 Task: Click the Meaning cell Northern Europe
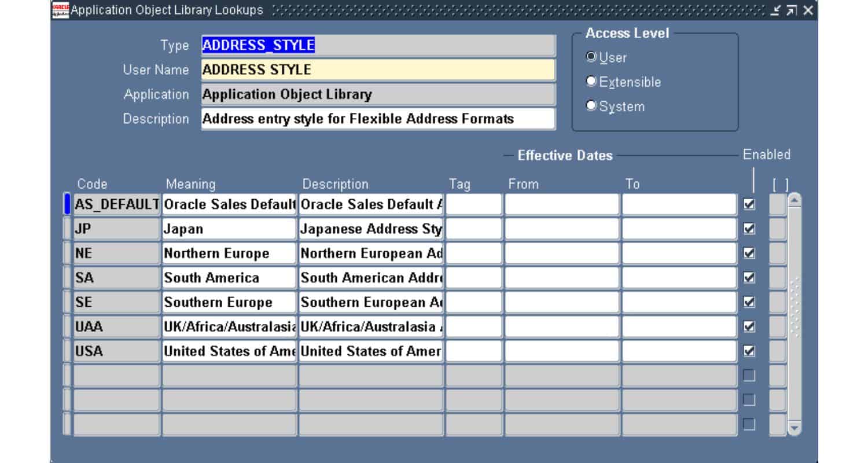click(229, 253)
